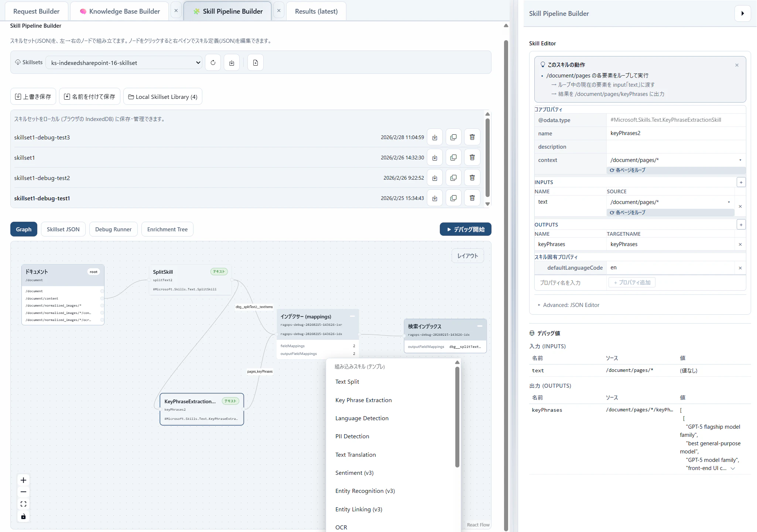757x532 pixels.
Task: Switch to the Skillset JSON tab
Action: pyautogui.click(x=63, y=229)
